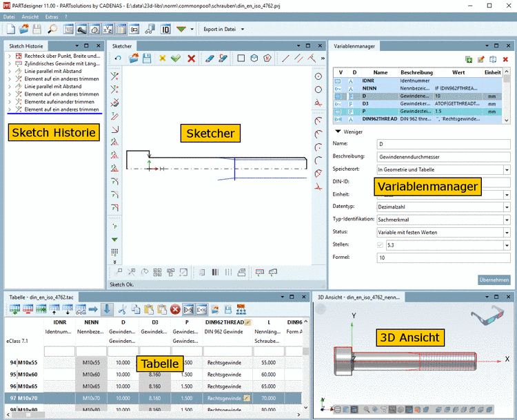This screenshot has width=517, height=420.
Task: Click the zoom magnifier icon in 3D Ansicht toolbar
Action: pyautogui.click(x=366, y=410)
